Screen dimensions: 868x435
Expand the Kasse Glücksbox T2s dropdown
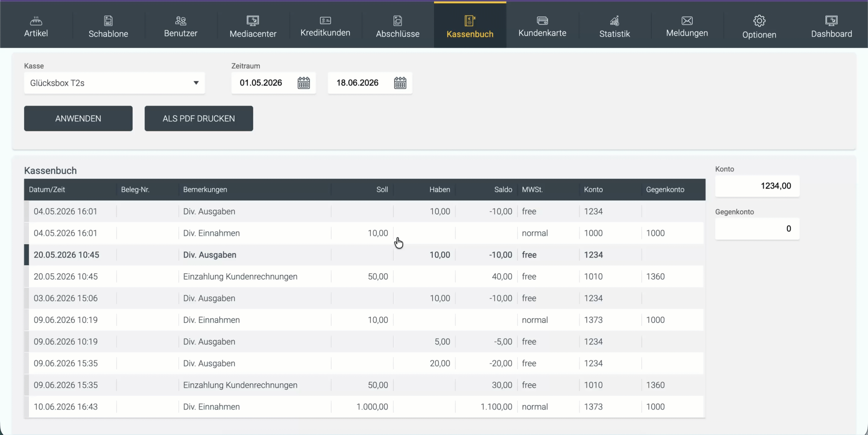[x=115, y=83]
